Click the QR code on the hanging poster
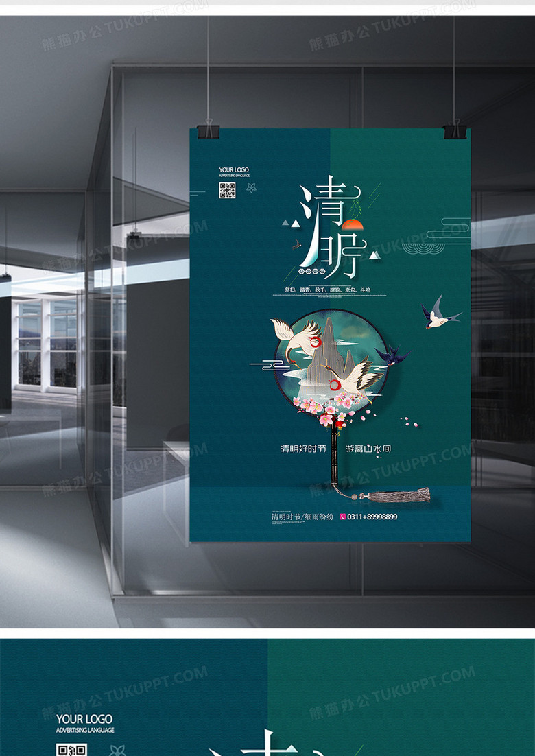The height and width of the screenshot is (756, 535). coord(227,191)
